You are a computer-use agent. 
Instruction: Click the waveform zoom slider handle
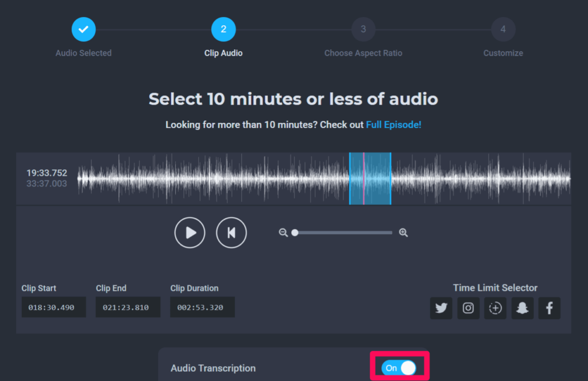click(295, 232)
